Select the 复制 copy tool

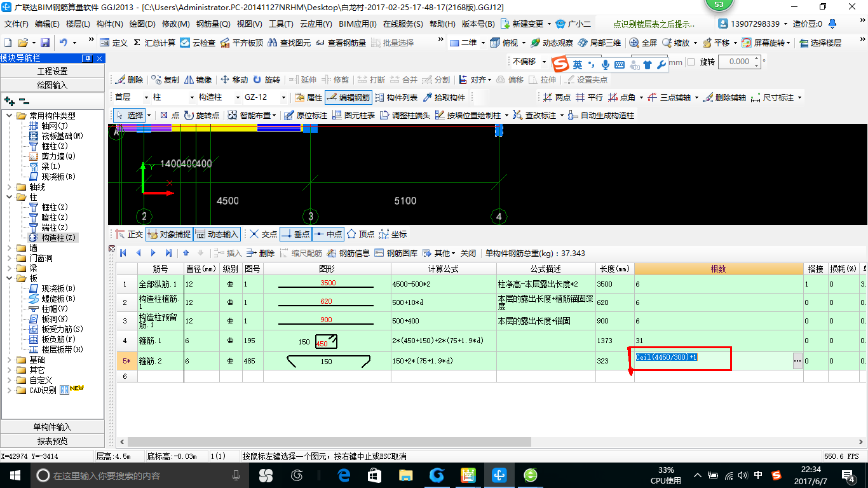click(165, 79)
